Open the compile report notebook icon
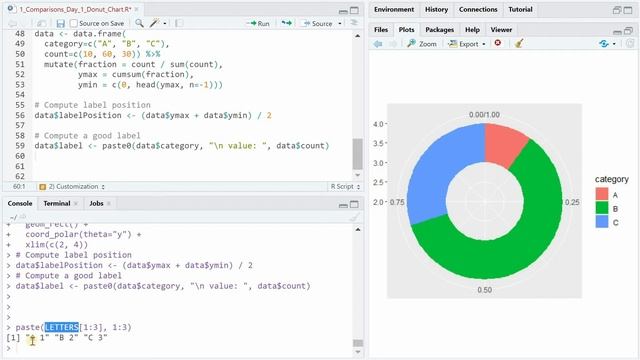This screenshot has width=640, height=360. (179, 23)
